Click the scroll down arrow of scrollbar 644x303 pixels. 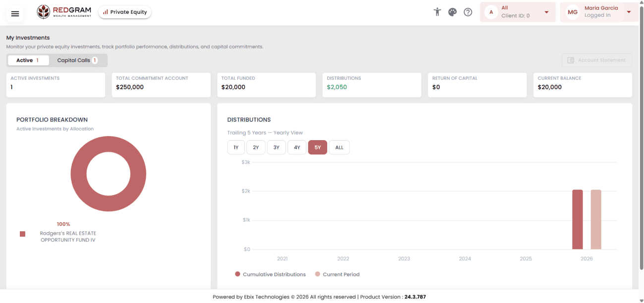coord(641,301)
